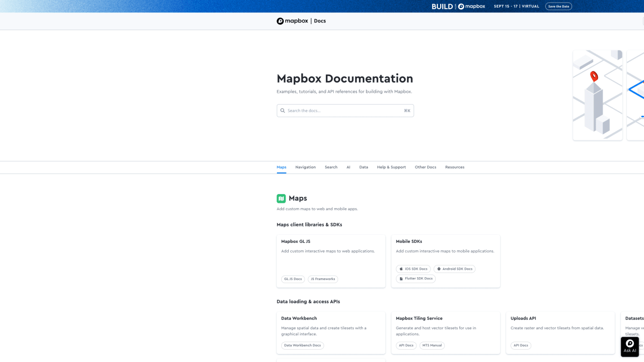Switch to the Navigation tab

[x=305, y=167]
